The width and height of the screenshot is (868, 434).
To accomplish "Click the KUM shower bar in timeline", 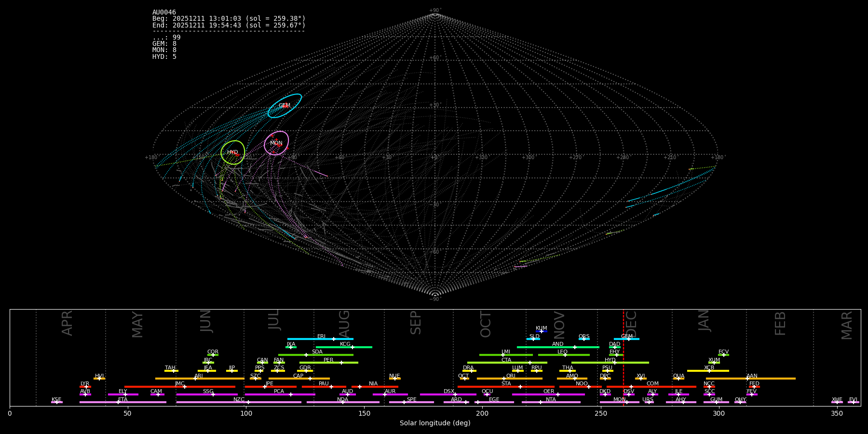I will click(x=542, y=331).
